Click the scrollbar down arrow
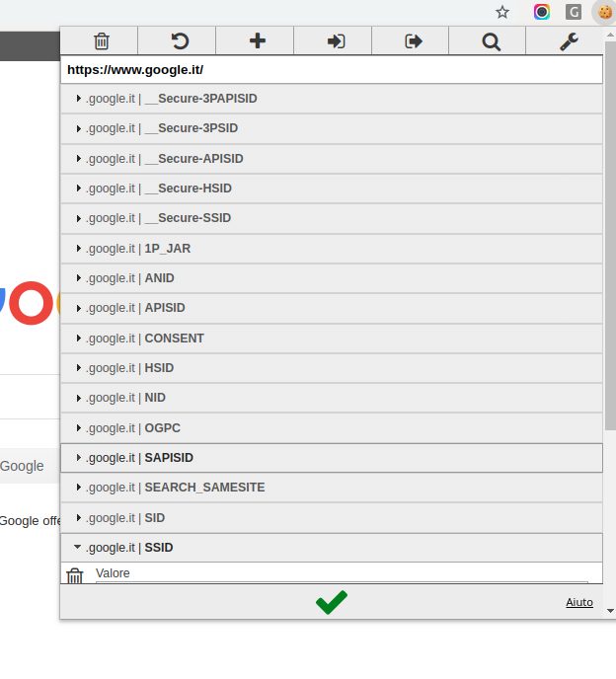This screenshot has height=679, width=616. click(x=610, y=611)
